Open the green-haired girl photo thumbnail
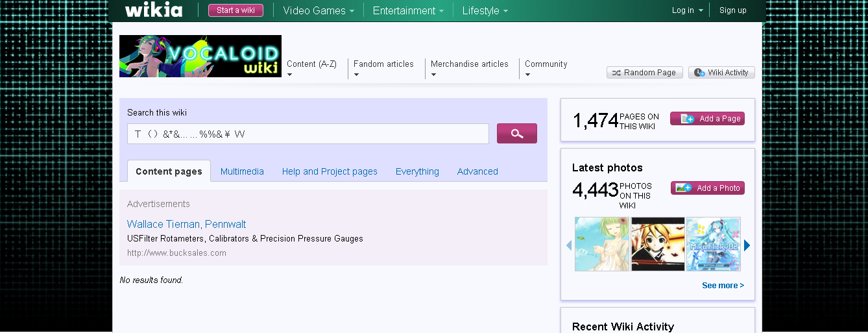 point(602,244)
